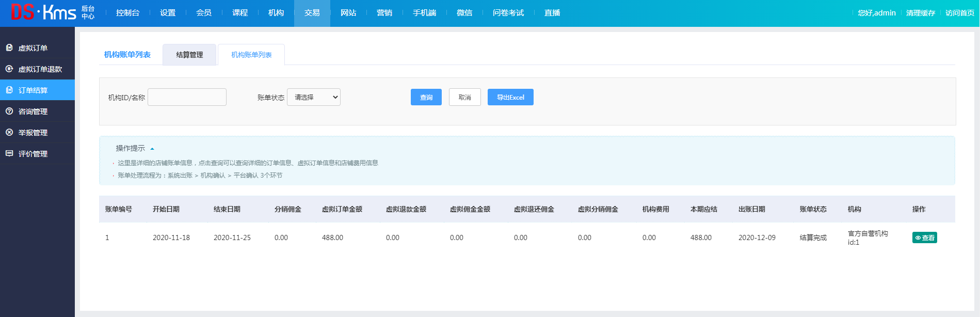
Task: Click the 评价管理 sidebar icon
Action: 9,153
